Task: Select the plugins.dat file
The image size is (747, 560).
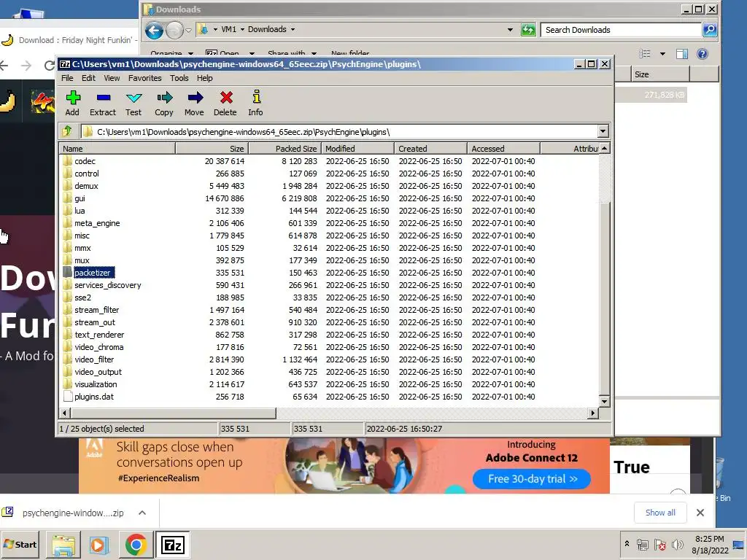Action: point(94,396)
